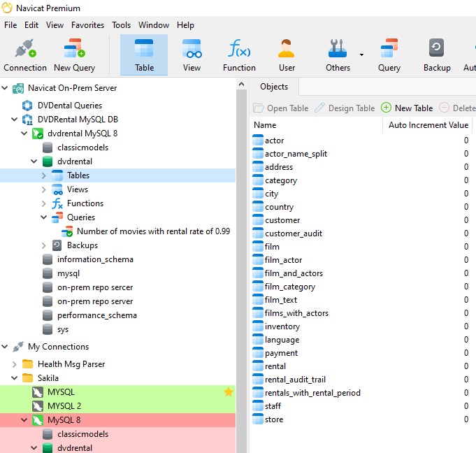Open the View menu
Viewport: 476px width, 453px height.
55,25
